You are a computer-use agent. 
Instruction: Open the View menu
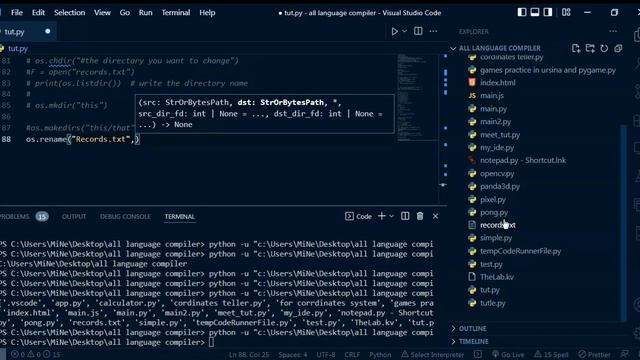[x=102, y=13]
